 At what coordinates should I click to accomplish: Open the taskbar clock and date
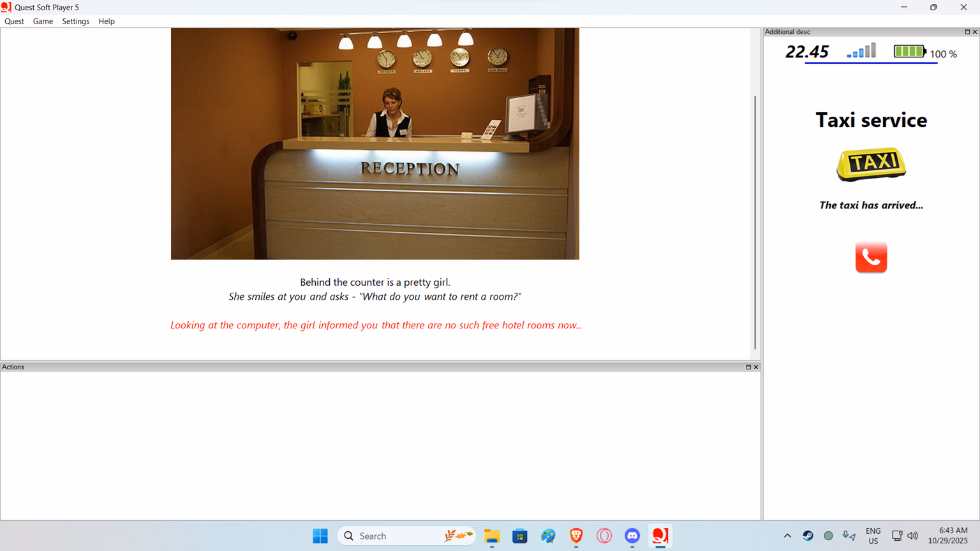pos(948,536)
